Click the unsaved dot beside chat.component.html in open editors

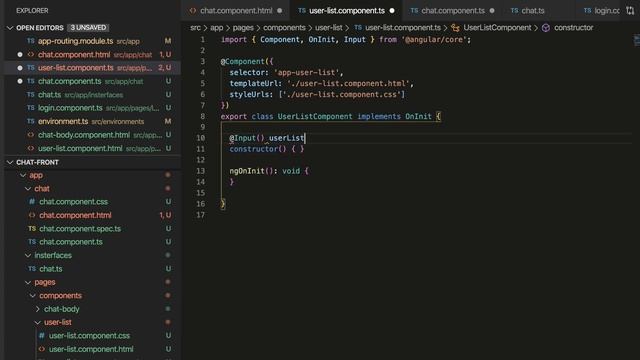[20, 54]
